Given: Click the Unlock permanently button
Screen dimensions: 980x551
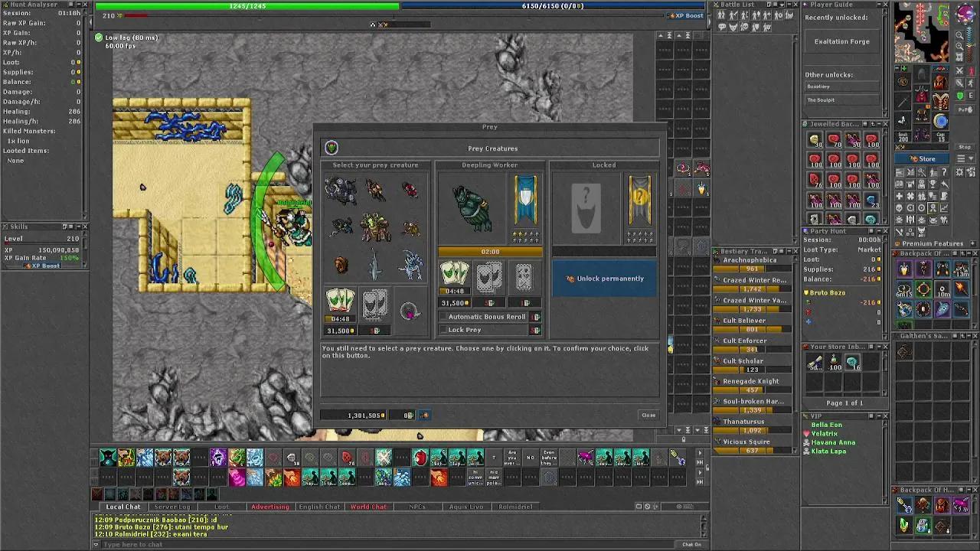Looking at the screenshot, I should [x=604, y=279].
